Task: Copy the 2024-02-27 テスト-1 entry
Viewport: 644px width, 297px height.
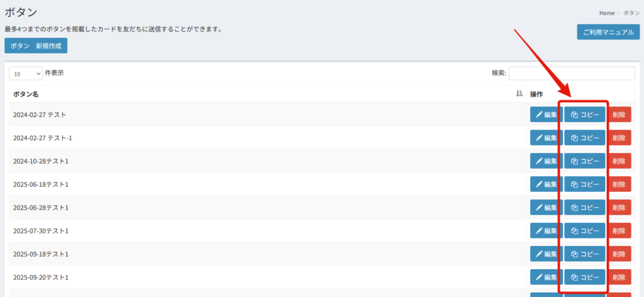Action: (x=584, y=138)
